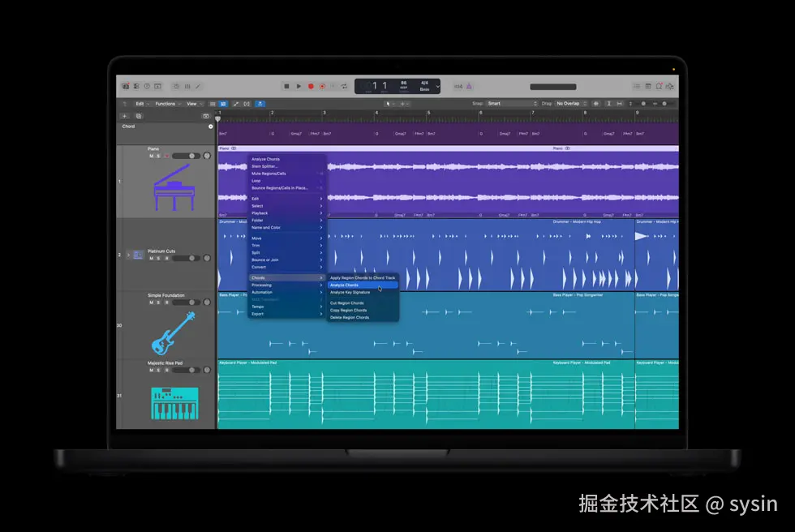795x532 pixels.
Task: Select Cut Region Chords in submenu
Action: (x=347, y=303)
